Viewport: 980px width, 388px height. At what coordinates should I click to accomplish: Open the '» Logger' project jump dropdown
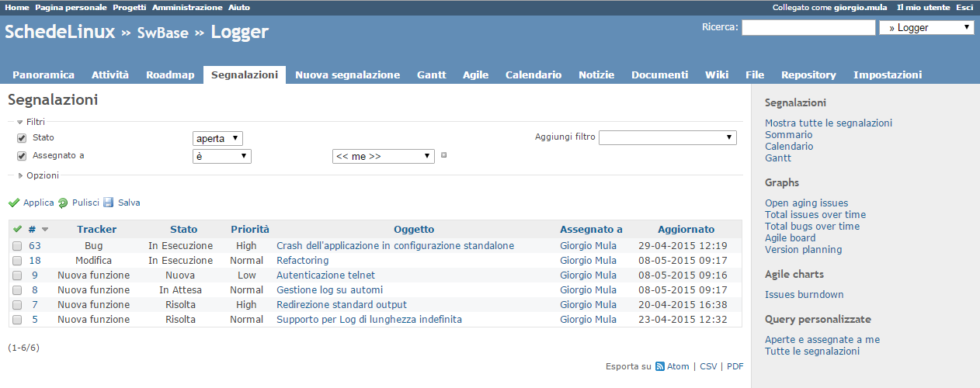[926, 28]
